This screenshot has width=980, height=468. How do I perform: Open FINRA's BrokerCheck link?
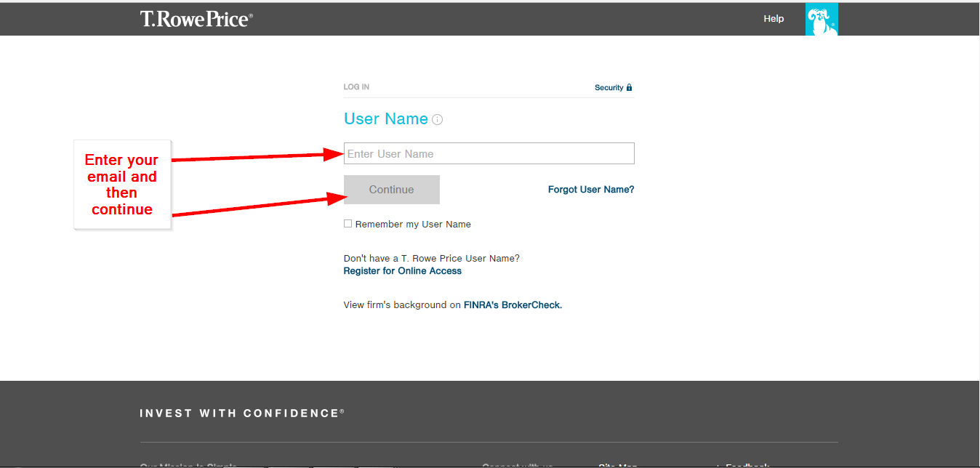tap(513, 305)
